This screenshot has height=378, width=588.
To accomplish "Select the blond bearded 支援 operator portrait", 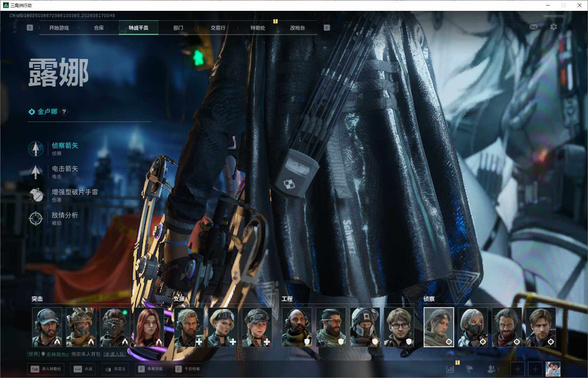I will click(x=189, y=327).
